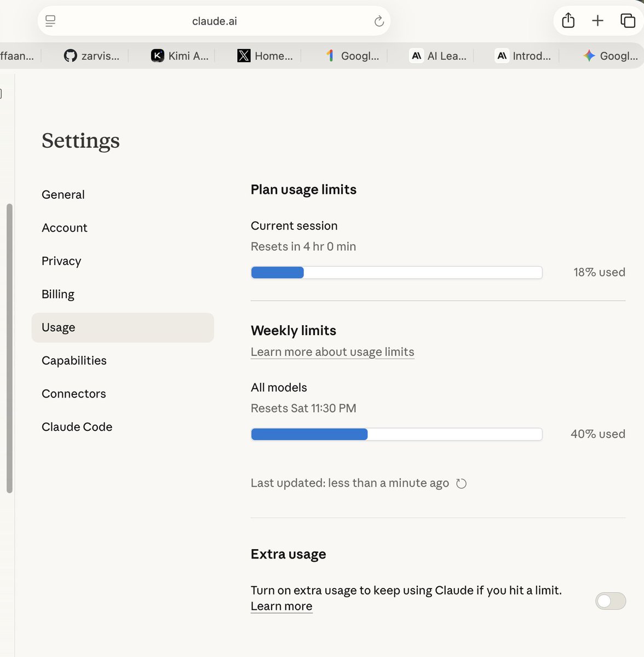Open Account settings section
The height and width of the screenshot is (657, 644).
(x=123, y=228)
